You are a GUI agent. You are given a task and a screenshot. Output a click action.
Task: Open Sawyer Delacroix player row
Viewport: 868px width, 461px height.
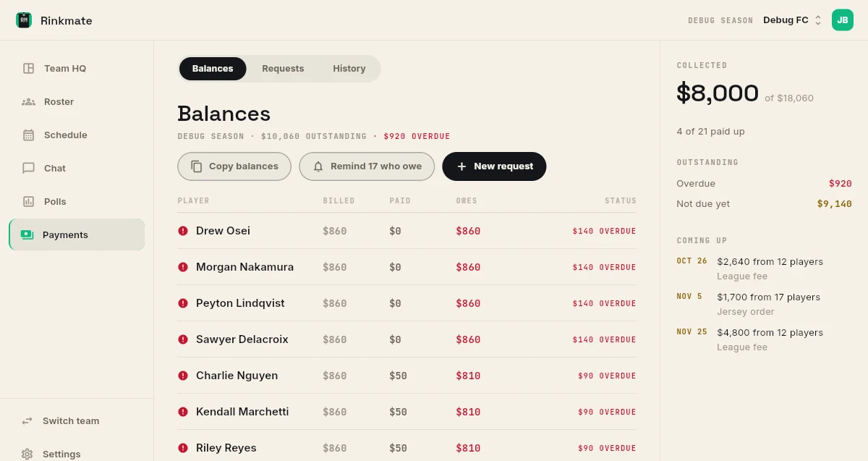pos(407,339)
